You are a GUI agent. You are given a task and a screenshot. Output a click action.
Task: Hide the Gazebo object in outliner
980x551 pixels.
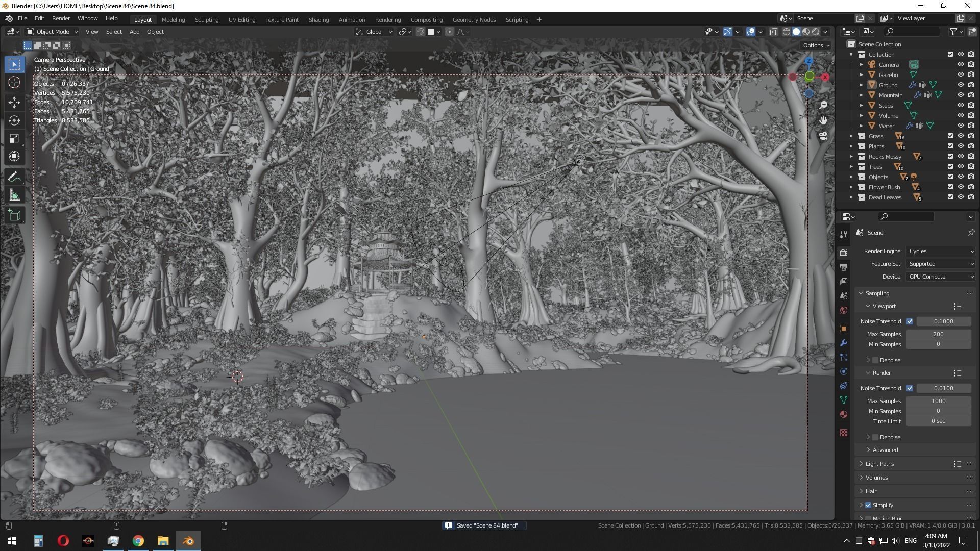pos(960,75)
